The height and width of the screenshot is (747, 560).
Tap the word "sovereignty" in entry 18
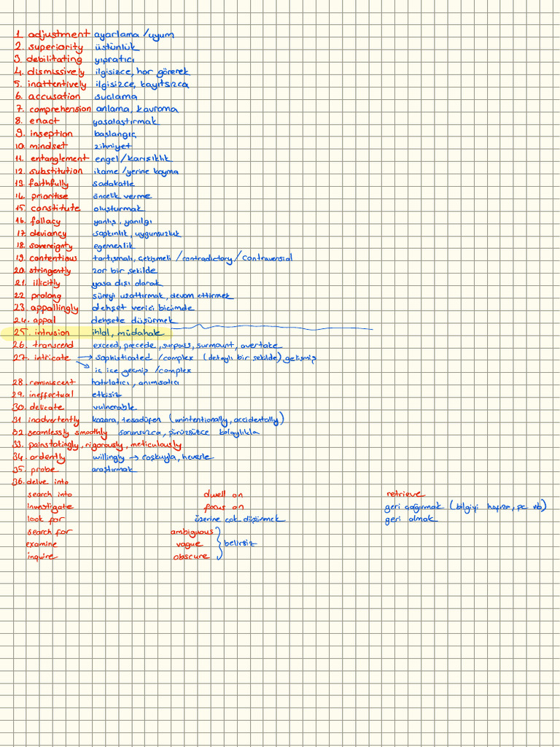[50, 247]
